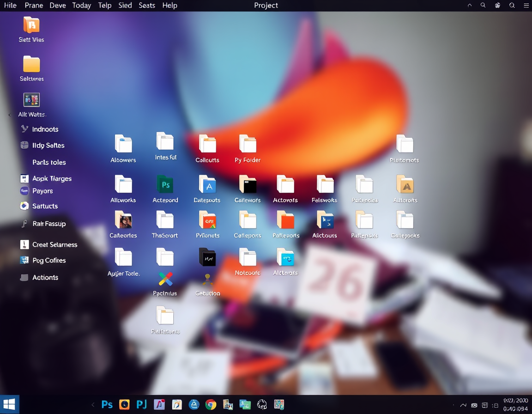Open the Hile menu
This screenshot has height=414, width=532.
(x=10, y=6)
